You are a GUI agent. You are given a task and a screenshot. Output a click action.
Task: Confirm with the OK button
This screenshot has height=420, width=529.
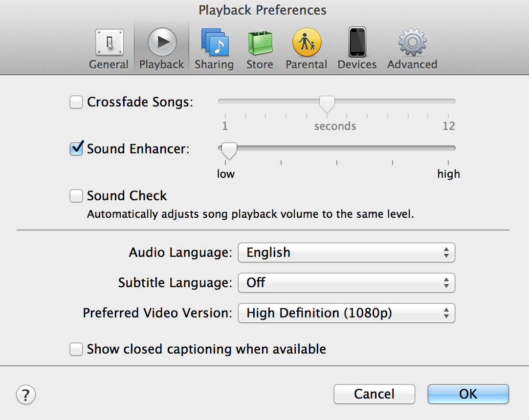tap(468, 394)
